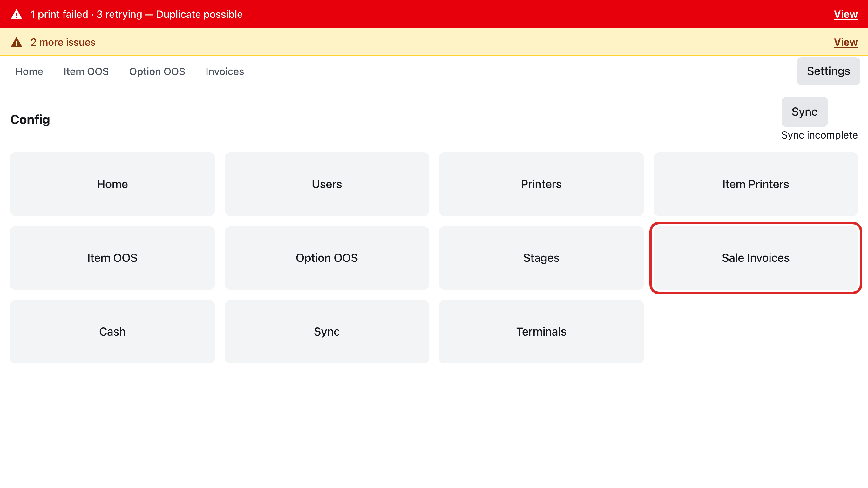Open the Users config tile
868x488 pixels.
coord(327,184)
